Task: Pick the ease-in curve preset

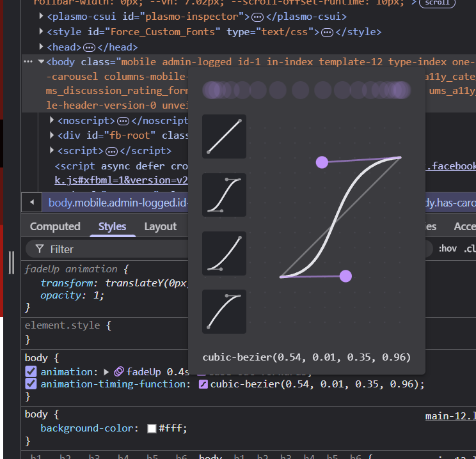Action: tap(224, 253)
